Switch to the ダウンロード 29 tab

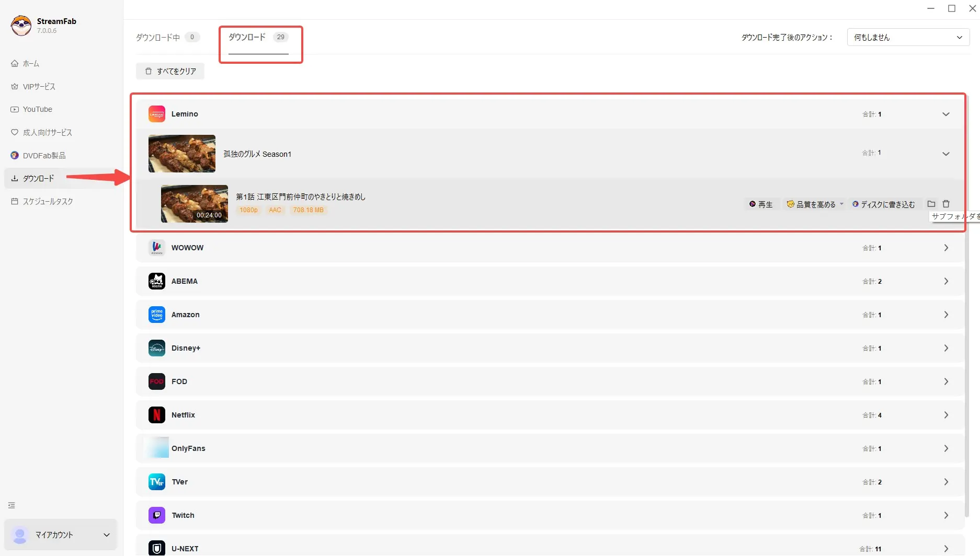click(x=258, y=37)
